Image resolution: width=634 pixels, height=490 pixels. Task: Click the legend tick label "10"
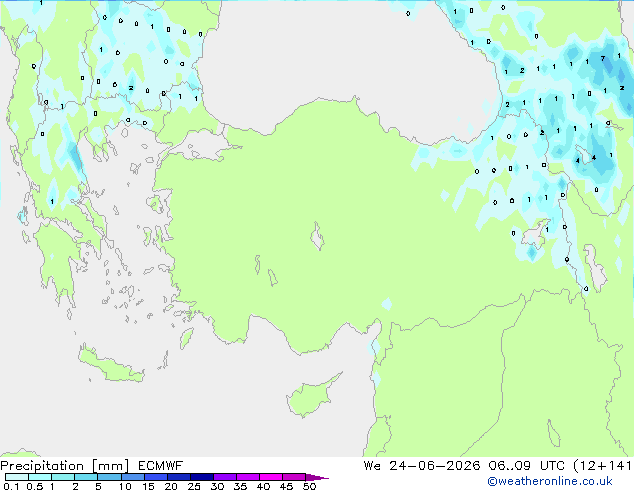(125, 486)
